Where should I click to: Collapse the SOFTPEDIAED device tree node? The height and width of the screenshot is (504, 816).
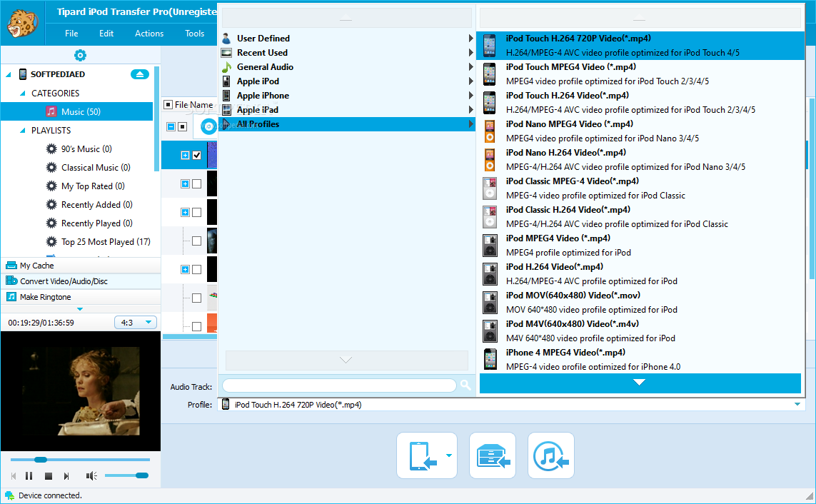9,74
